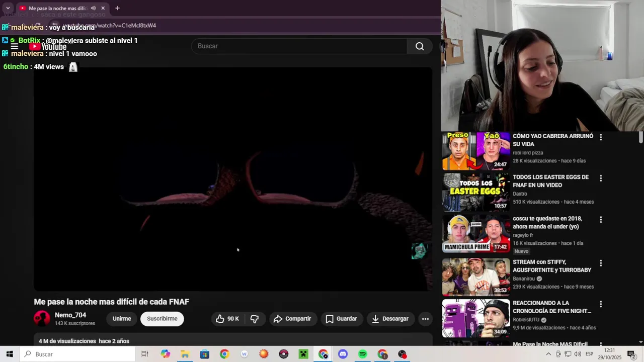The width and height of the screenshot is (644, 362).
Task: Close the Me pase la noche tab
Action: [x=103, y=8]
